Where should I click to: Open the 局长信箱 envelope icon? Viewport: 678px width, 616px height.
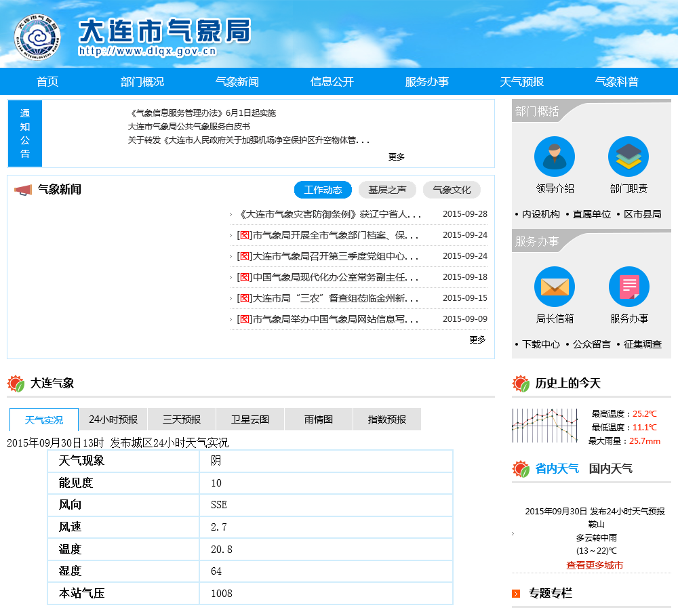coord(554,287)
